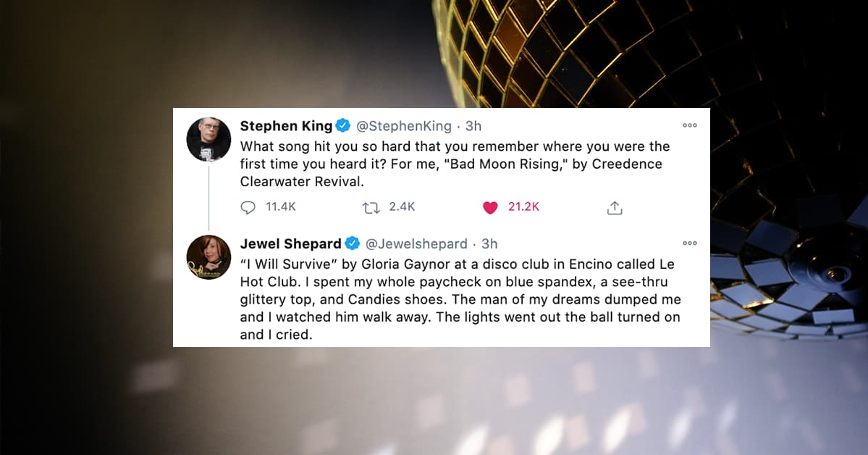Click the 11.4K reply count
Screen dimensions: 868x455
click(281, 207)
